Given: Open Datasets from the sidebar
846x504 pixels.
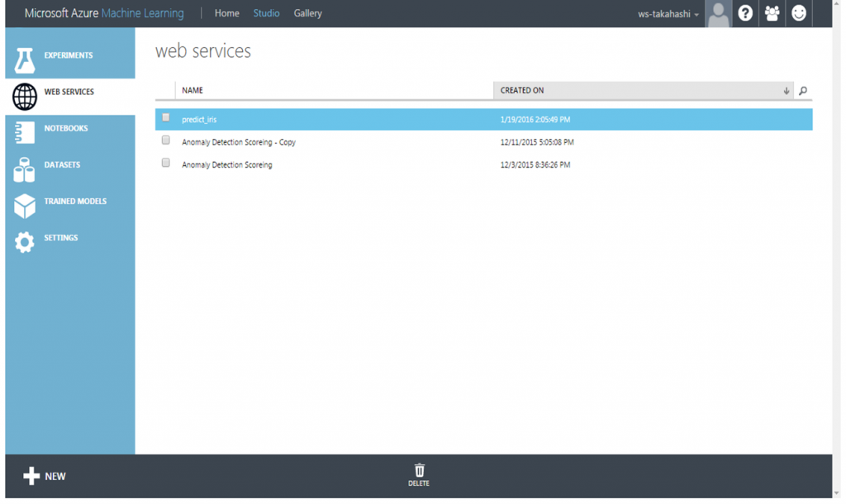Looking at the screenshot, I should [70, 169].
